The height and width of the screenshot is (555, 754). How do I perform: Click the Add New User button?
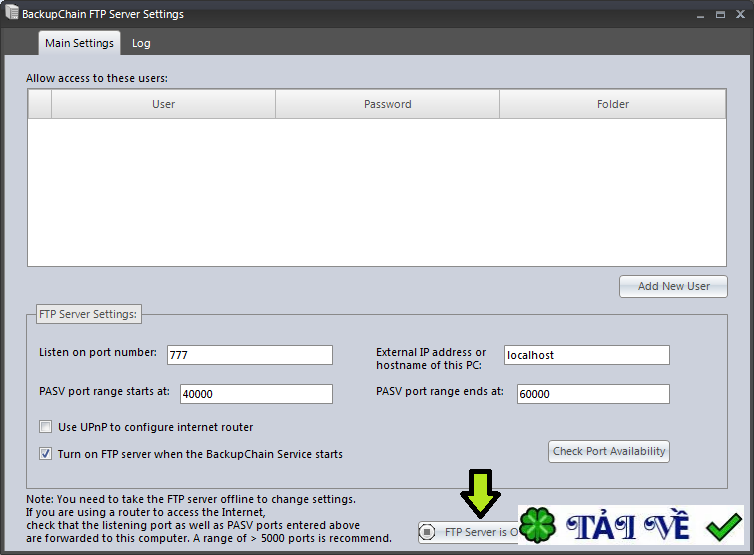(673, 286)
